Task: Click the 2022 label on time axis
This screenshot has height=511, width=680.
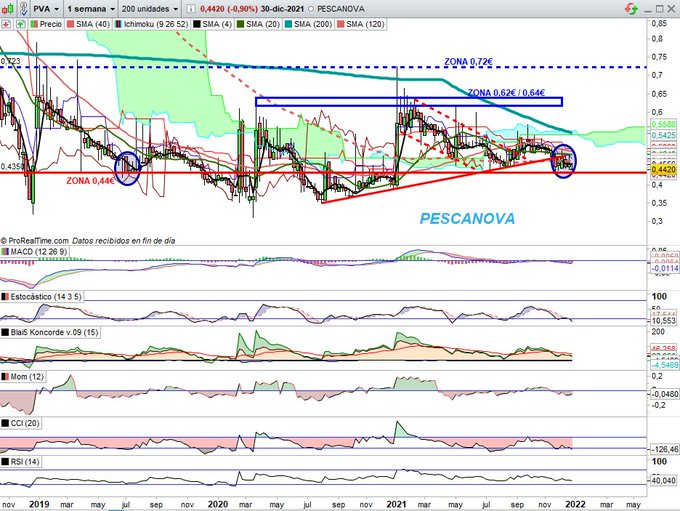Action: click(575, 504)
